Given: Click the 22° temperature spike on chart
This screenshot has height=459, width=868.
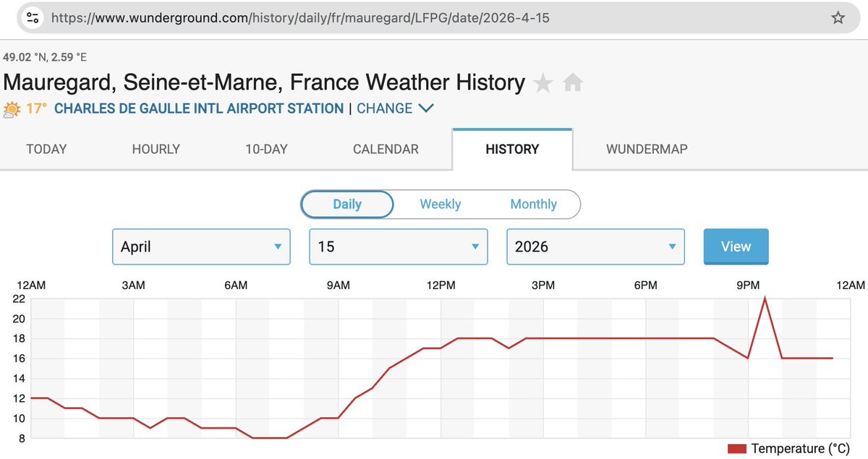Looking at the screenshot, I should pos(765,299).
